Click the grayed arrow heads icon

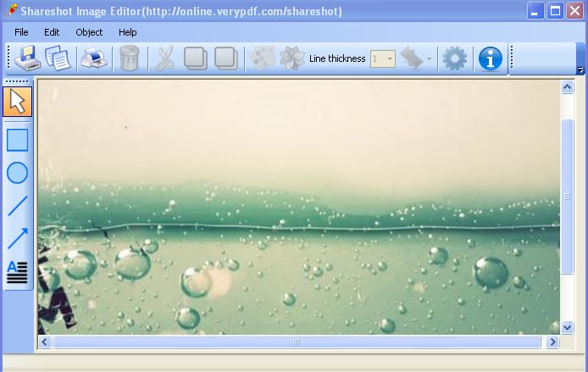[x=412, y=58]
